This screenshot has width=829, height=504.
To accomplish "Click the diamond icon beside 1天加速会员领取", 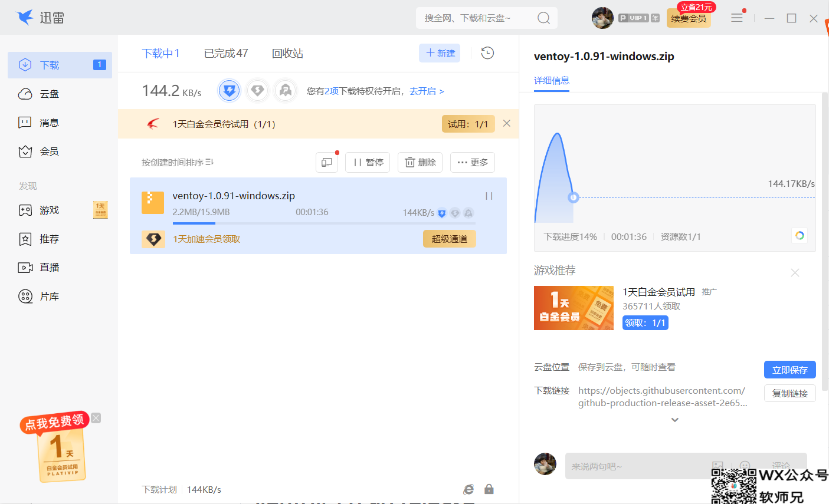I will click(x=153, y=239).
